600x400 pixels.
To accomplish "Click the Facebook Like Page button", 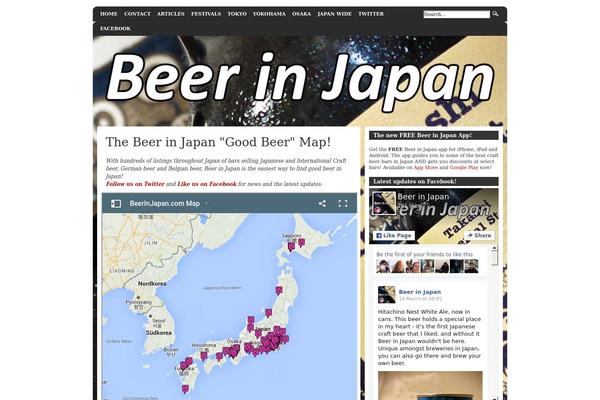I will coord(394,235).
